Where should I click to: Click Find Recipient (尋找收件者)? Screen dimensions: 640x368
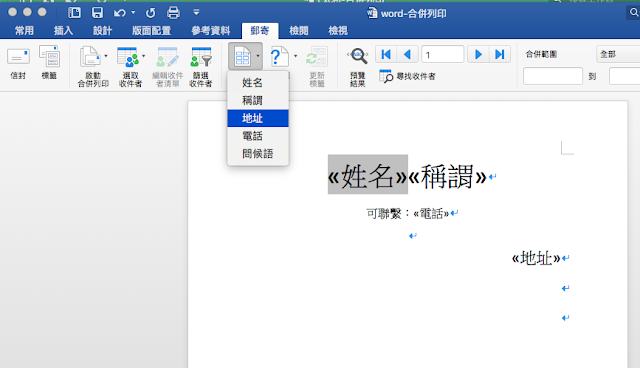coord(407,76)
